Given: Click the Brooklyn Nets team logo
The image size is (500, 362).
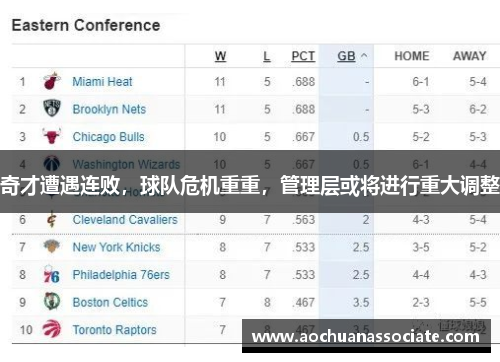Looking at the screenshot, I should pyautogui.click(x=52, y=108).
